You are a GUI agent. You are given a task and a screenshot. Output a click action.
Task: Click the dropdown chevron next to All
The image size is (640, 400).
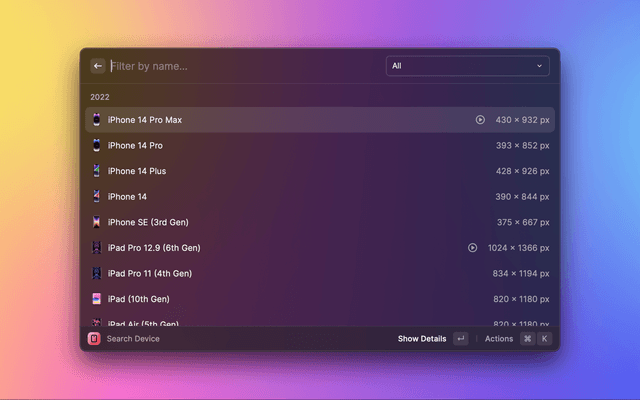pos(540,66)
